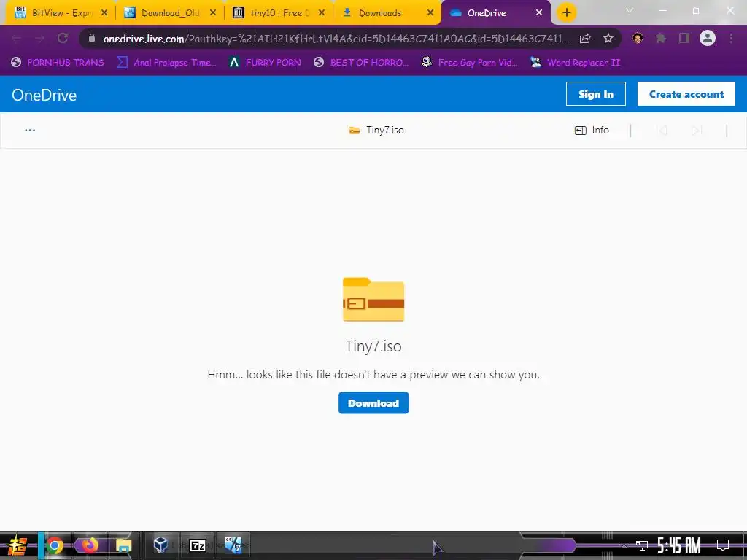Close the tiny10 tab
This screenshot has width=747, height=560.
[322, 13]
